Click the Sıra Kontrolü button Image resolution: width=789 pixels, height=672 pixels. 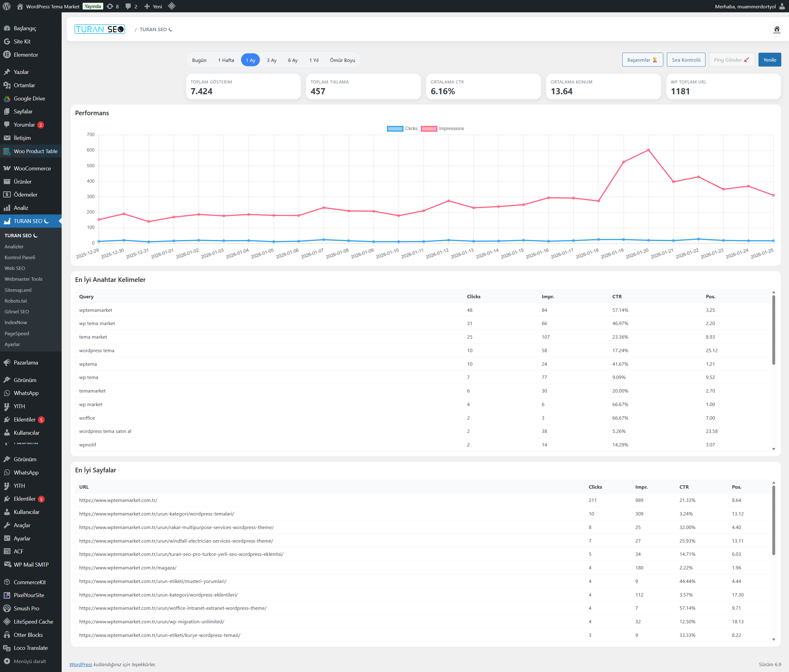(x=686, y=60)
